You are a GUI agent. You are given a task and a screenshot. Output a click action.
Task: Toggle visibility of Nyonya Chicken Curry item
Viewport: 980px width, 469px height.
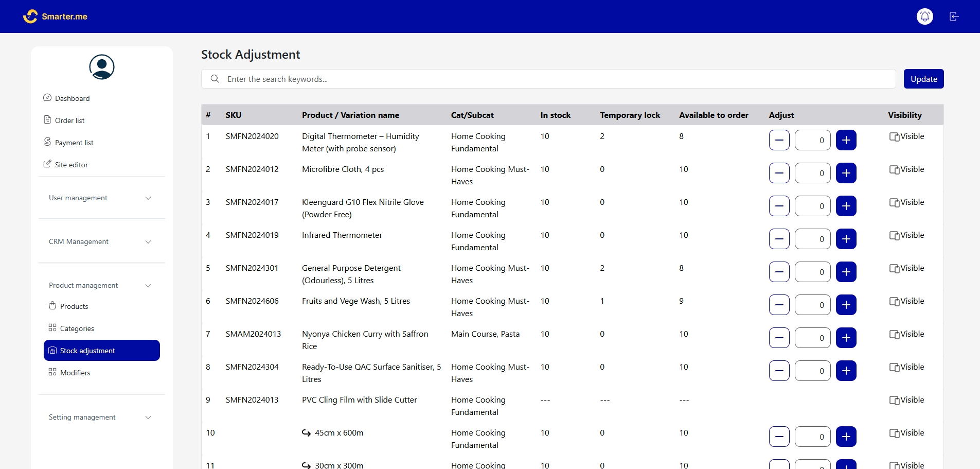pyautogui.click(x=906, y=334)
